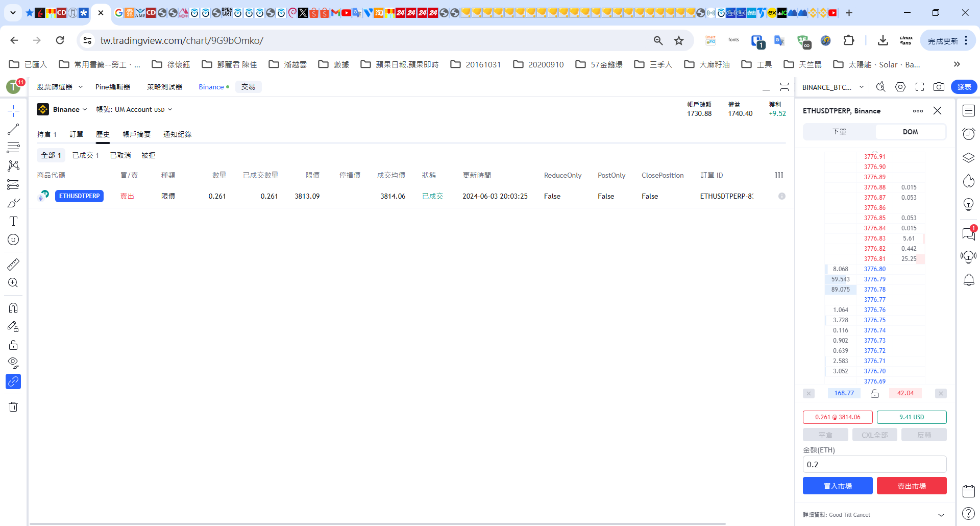Viewport: 980px width, 526px height.
Task: Select the patterns drawing tool
Action: (13, 166)
